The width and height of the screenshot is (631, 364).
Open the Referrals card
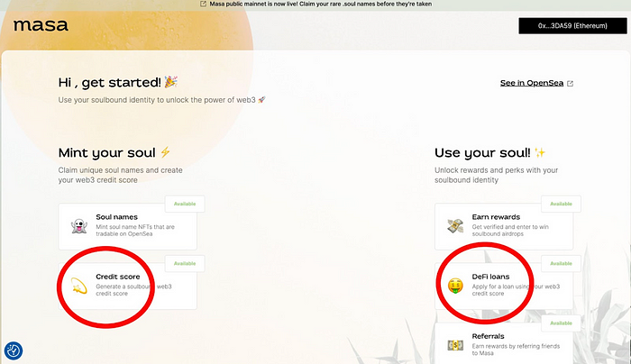pos(504,343)
